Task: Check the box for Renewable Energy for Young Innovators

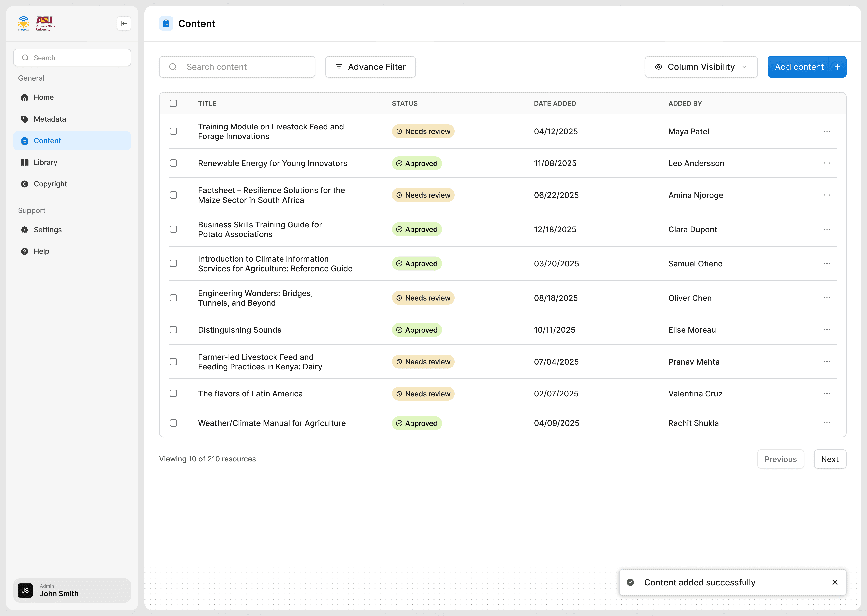Action: pyautogui.click(x=173, y=163)
